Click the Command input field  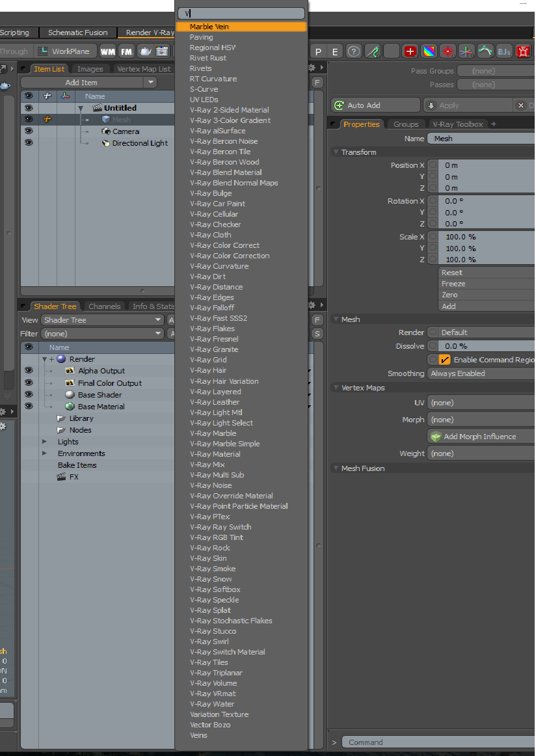point(438,742)
